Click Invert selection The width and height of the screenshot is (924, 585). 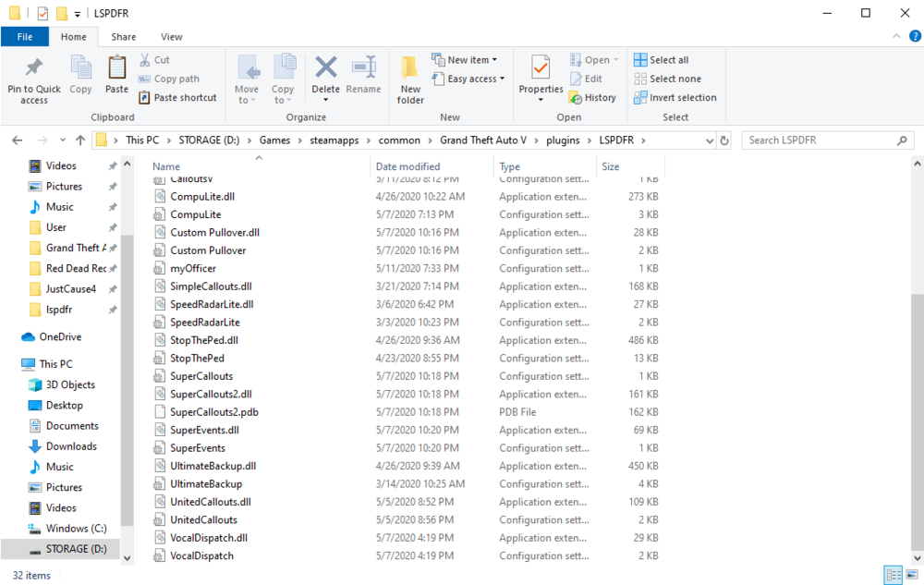click(x=675, y=98)
